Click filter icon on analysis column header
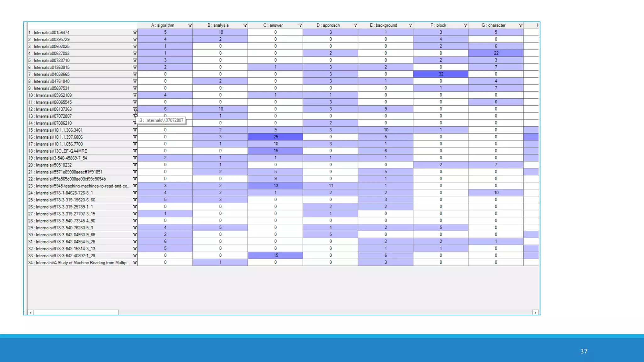Image resolution: width=644 pixels, height=362 pixels. coord(245,25)
